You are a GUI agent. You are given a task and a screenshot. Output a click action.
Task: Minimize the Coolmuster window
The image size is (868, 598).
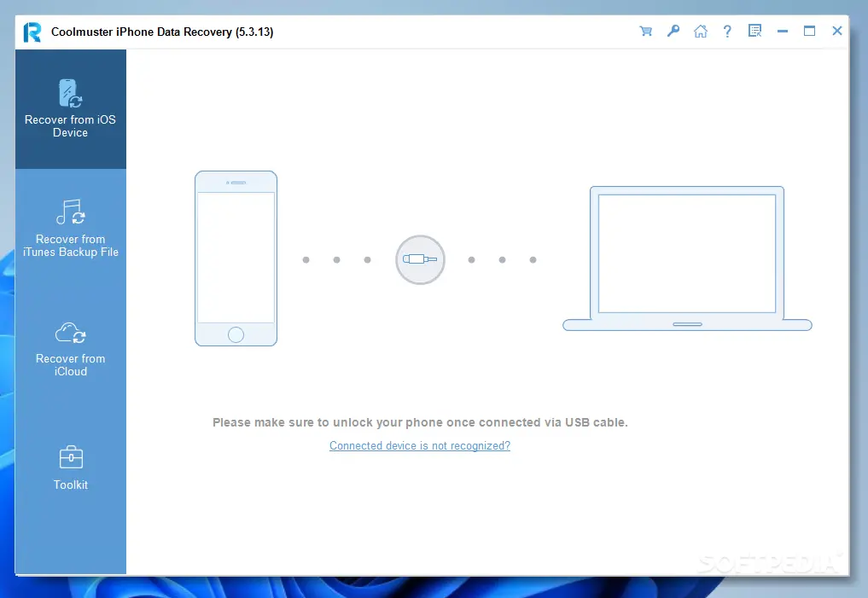pyautogui.click(x=782, y=31)
